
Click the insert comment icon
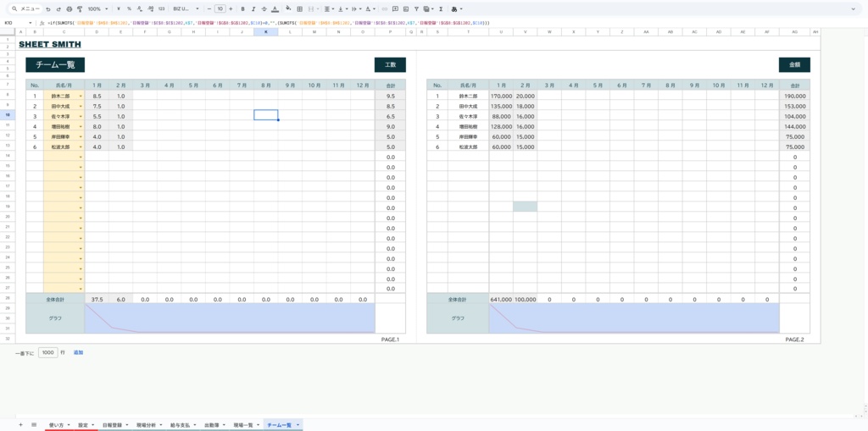(x=395, y=9)
